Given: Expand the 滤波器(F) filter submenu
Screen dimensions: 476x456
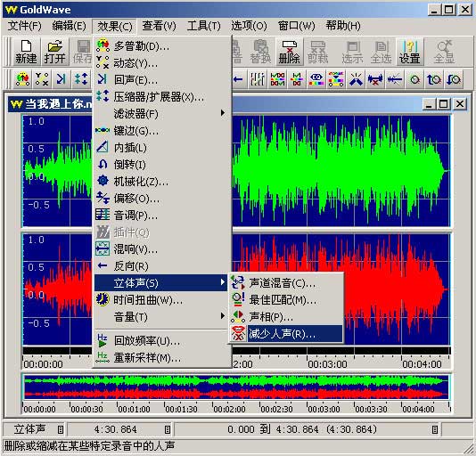Looking at the screenshot, I should (x=160, y=114).
